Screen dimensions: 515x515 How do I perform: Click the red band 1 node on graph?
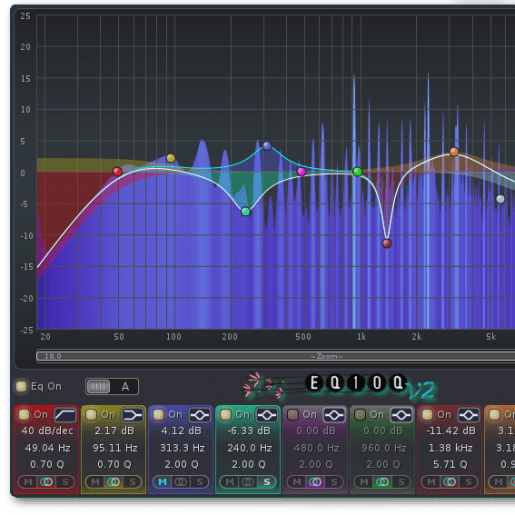tap(117, 172)
